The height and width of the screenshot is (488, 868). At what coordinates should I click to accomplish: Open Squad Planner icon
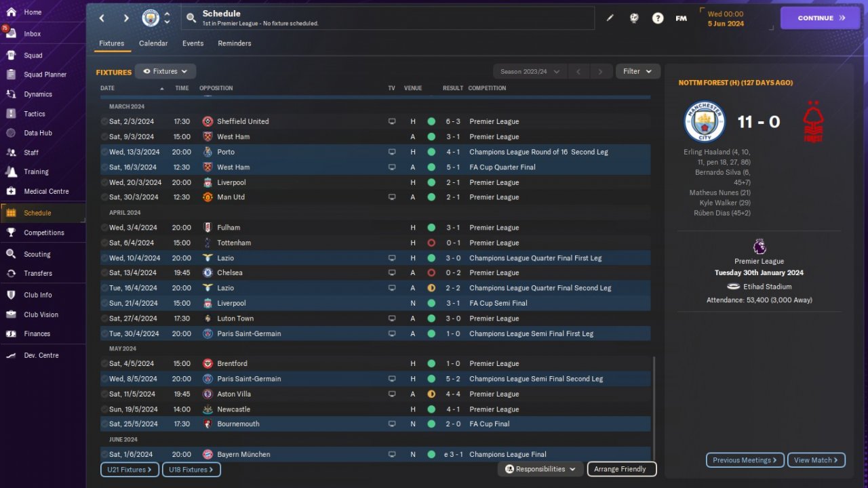pos(11,75)
